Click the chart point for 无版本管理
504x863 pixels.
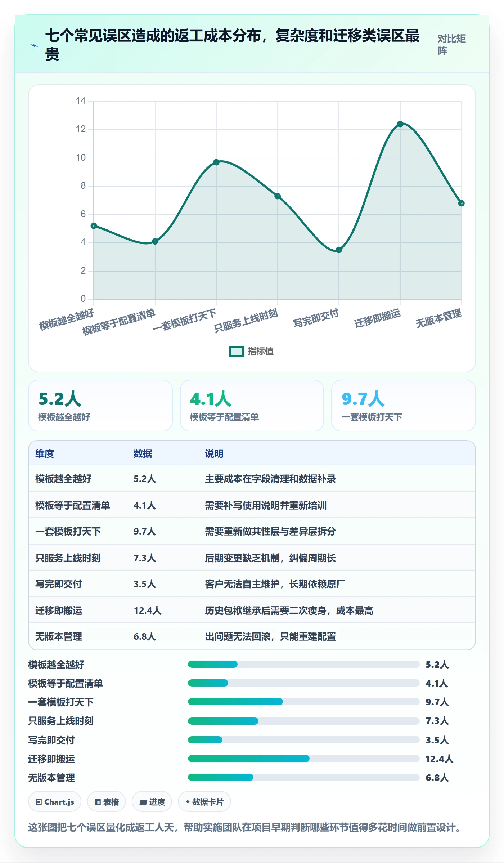(x=461, y=203)
